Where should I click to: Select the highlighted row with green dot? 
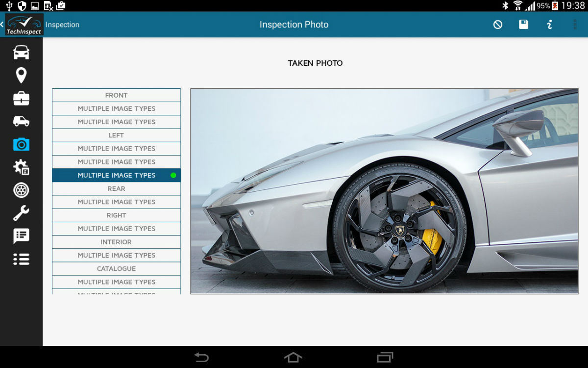click(x=116, y=175)
